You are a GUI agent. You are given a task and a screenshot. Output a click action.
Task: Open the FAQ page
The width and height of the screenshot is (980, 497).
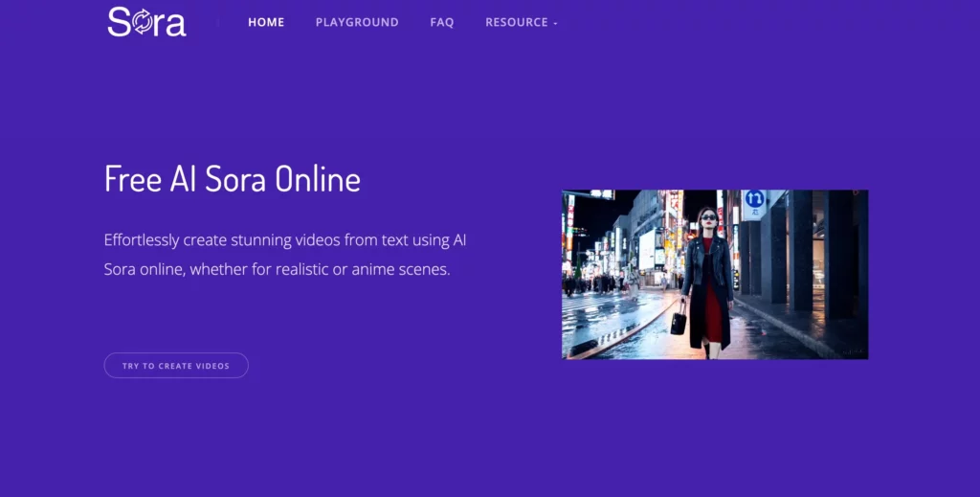(442, 22)
